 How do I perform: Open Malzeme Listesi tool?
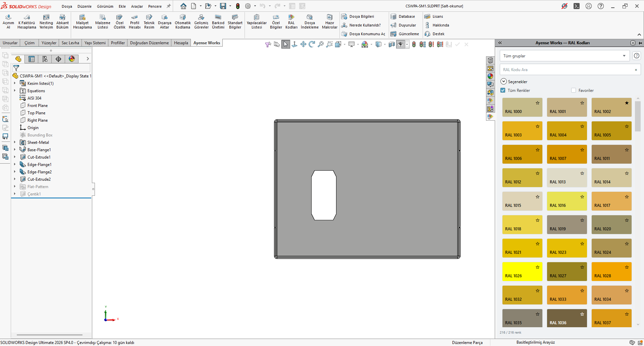[103, 22]
